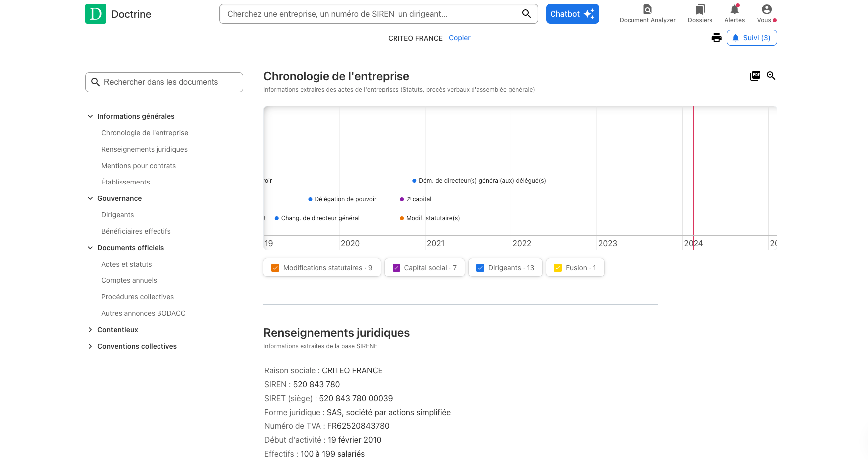Toggle the Capital social filter checkbox
The width and height of the screenshot is (868, 460).
[396, 268]
